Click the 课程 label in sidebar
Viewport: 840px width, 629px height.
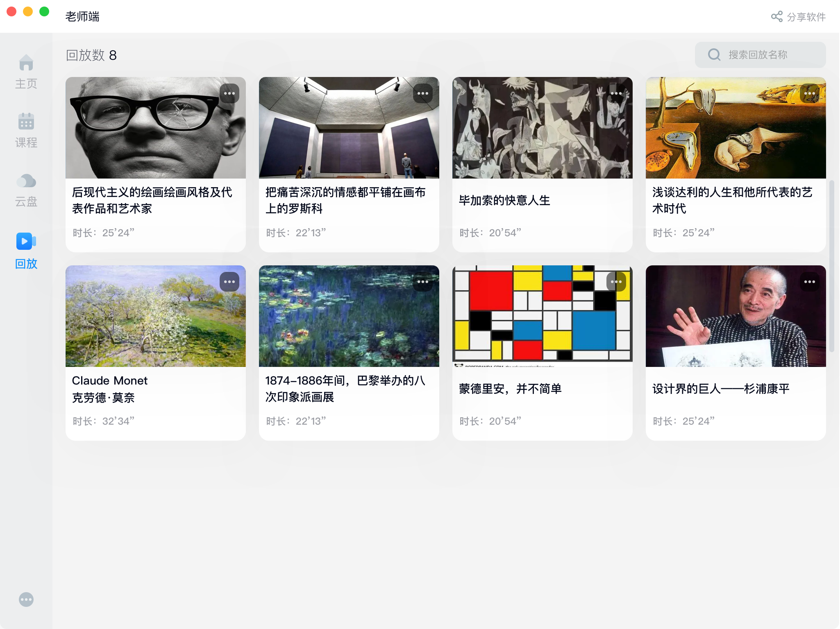26,143
